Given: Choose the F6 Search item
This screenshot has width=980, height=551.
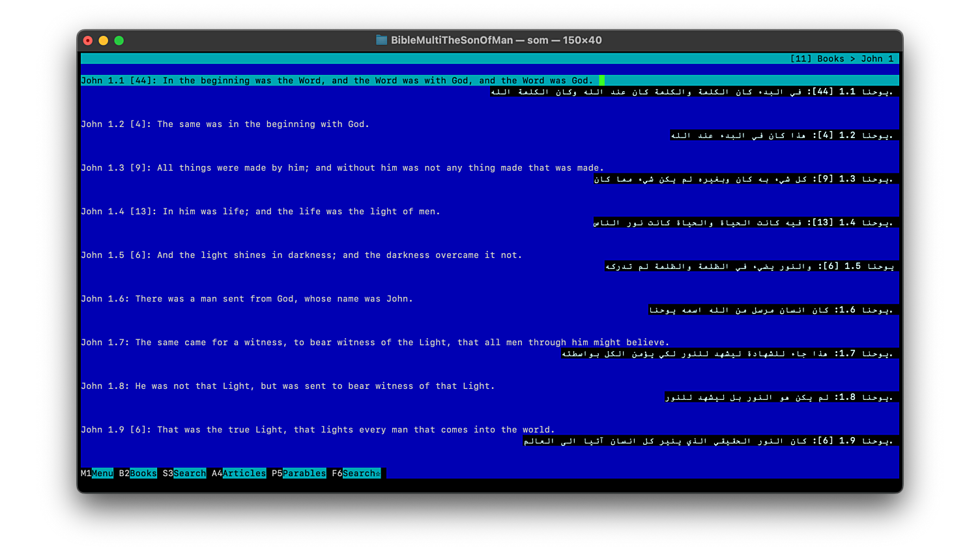Looking at the screenshot, I should pyautogui.click(x=356, y=473).
